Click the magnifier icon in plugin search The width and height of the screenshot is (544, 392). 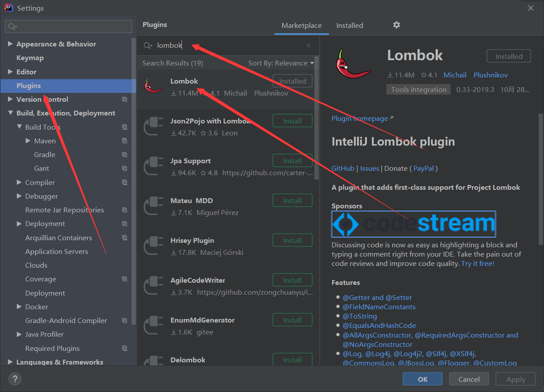(x=148, y=46)
